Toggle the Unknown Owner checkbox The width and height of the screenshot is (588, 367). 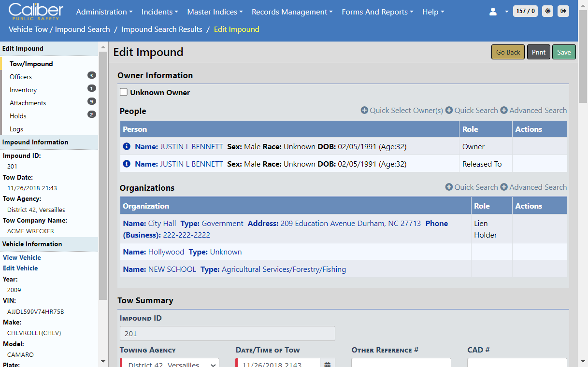pos(124,92)
